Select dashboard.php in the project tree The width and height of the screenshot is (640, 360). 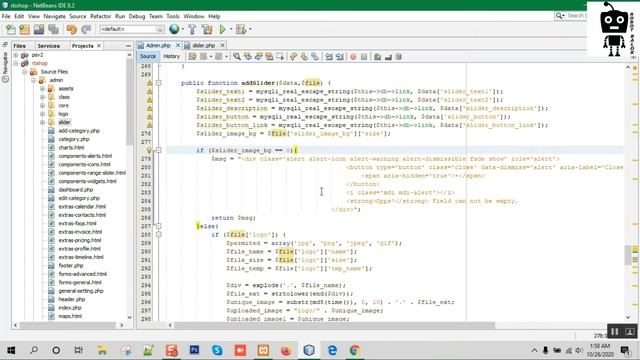[x=76, y=190]
